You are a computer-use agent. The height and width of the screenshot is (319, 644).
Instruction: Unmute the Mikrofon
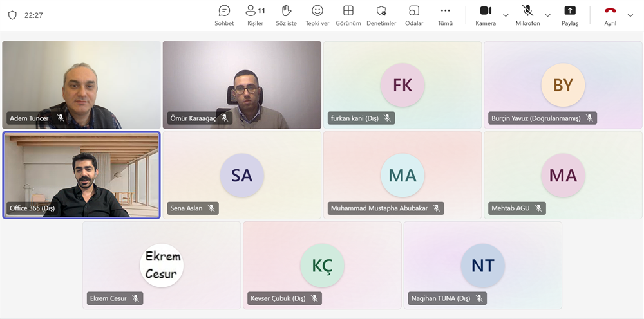coord(527,15)
